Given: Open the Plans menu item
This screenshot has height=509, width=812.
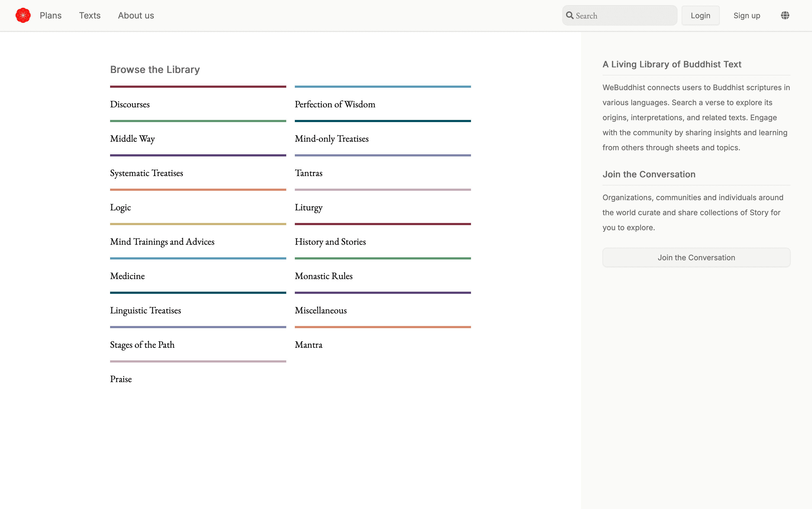Looking at the screenshot, I should click(50, 16).
